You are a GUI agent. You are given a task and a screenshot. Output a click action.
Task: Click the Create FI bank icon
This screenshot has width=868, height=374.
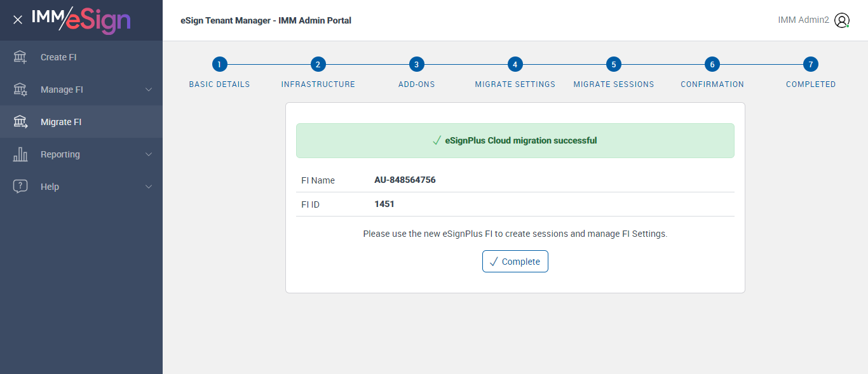[20, 57]
